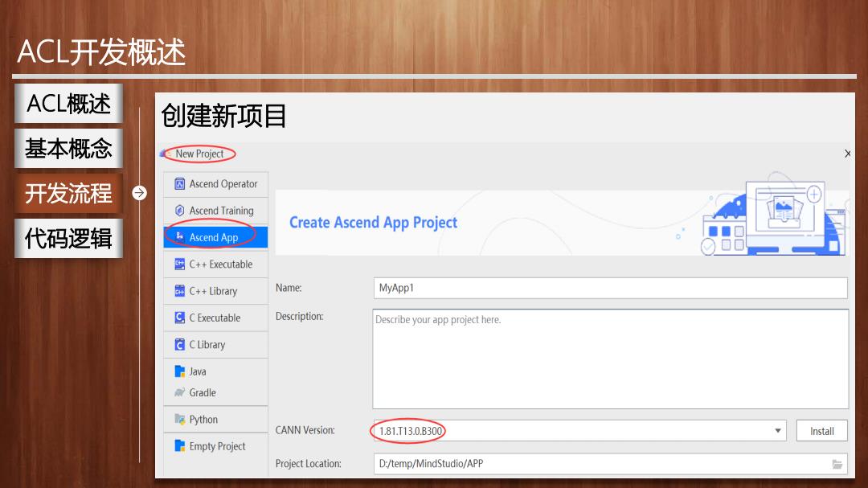Click the Name label

[x=289, y=288]
